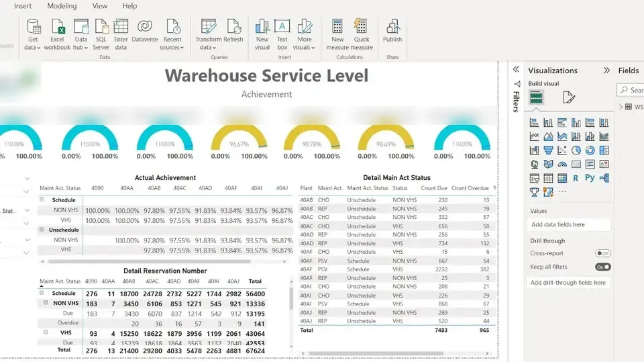Connect to SQL Server

tap(101, 34)
